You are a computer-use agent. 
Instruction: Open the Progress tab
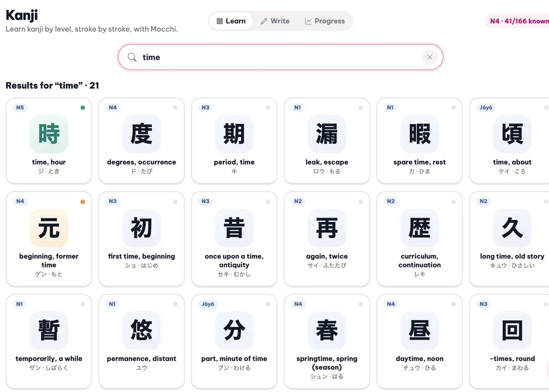pyautogui.click(x=325, y=21)
